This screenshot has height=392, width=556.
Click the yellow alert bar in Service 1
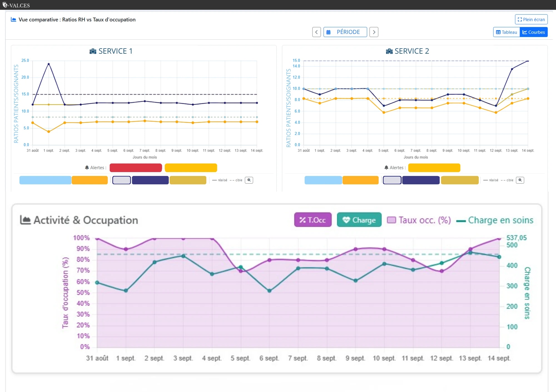click(x=191, y=168)
